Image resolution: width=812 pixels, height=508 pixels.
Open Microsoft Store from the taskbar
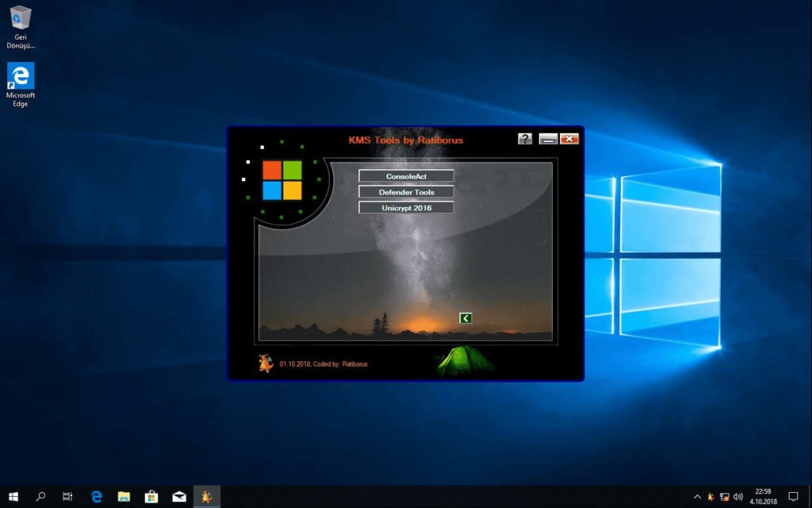click(151, 497)
